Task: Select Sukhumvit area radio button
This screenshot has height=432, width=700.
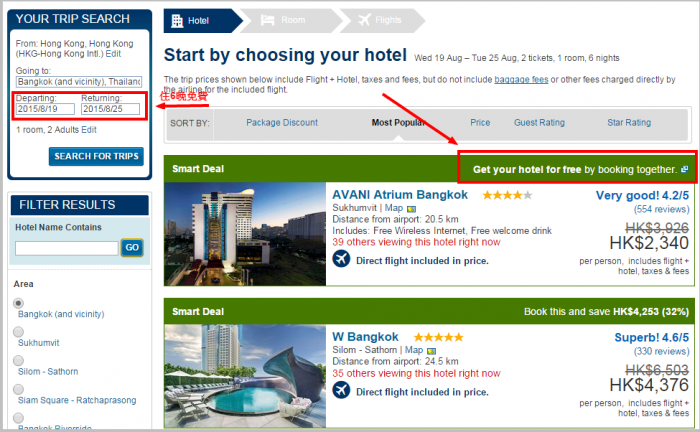Action: (18, 332)
